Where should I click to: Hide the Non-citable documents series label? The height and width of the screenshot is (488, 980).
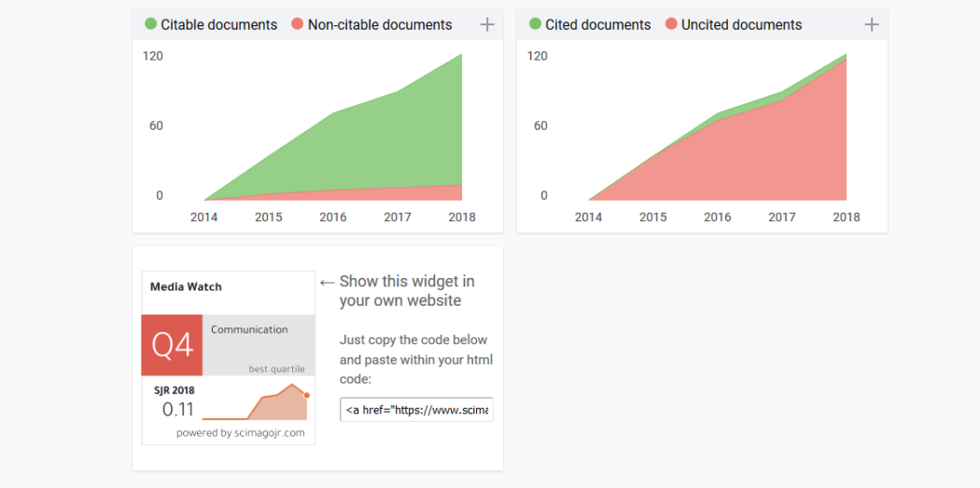click(380, 25)
